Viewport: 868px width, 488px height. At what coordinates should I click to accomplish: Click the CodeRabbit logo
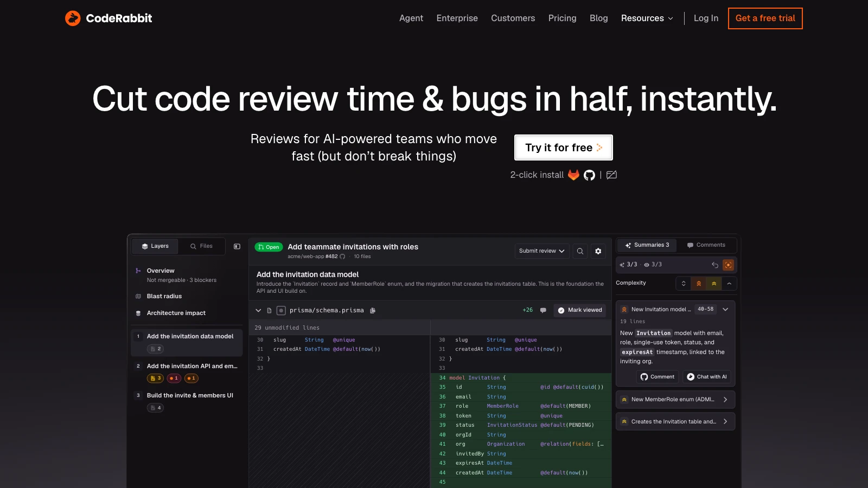click(108, 18)
